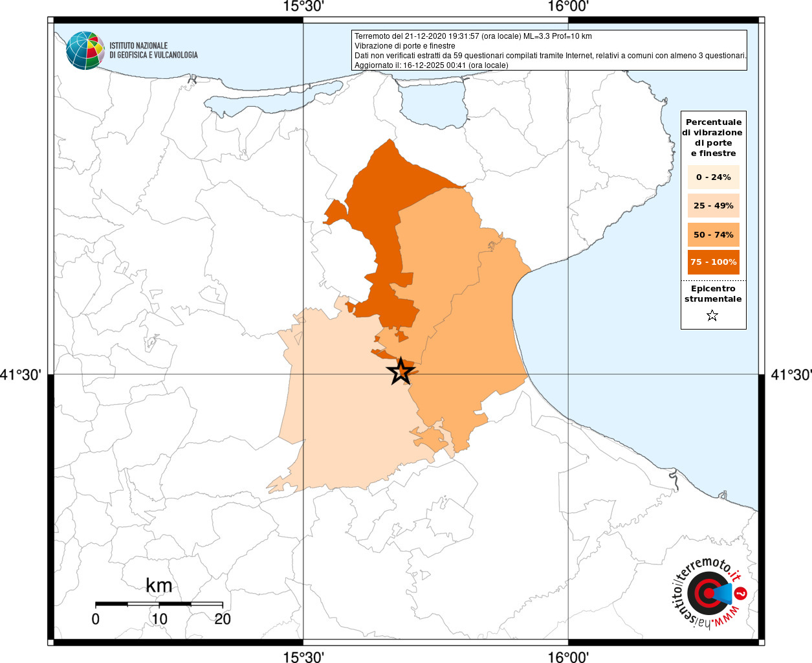Select the 75 - 100% legend swatch

click(713, 262)
